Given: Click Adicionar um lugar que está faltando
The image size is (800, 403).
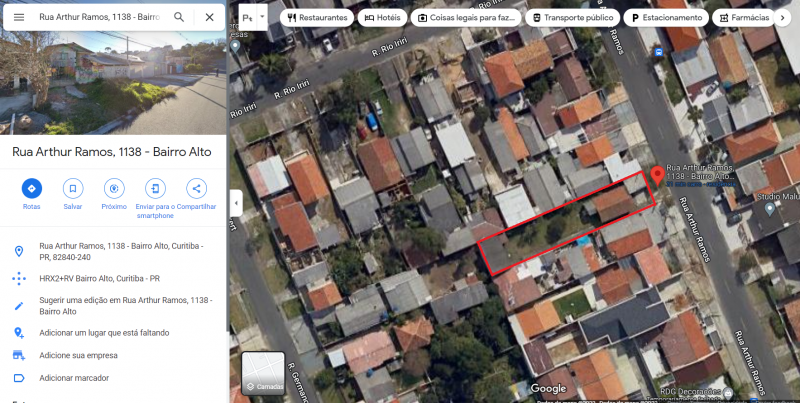Looking at the screenshot, I should pyautogui.click(x=104, y=333).
